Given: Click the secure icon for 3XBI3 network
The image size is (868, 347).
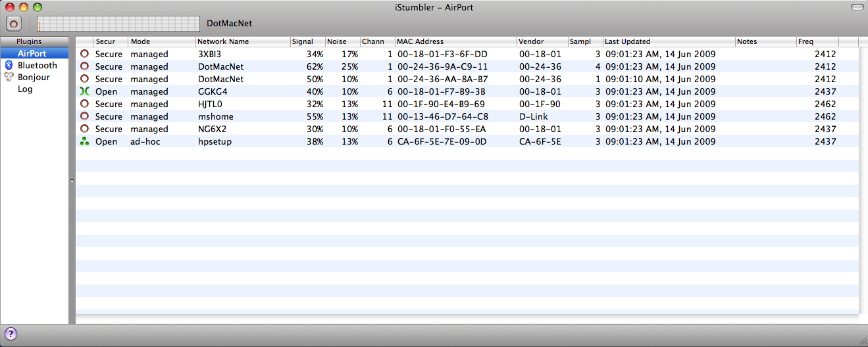Looking at the screenshot, I should [x=84, y=54].
